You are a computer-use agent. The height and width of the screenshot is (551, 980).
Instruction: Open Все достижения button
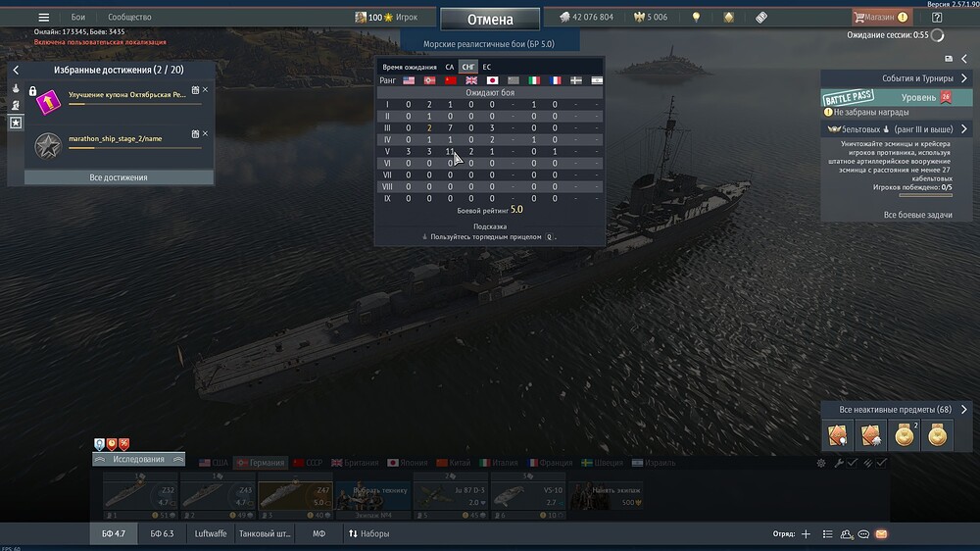[119, 177]
